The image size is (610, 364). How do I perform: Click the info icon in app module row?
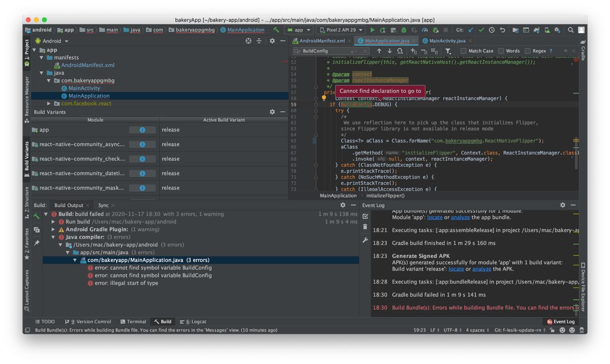point(142,130)
